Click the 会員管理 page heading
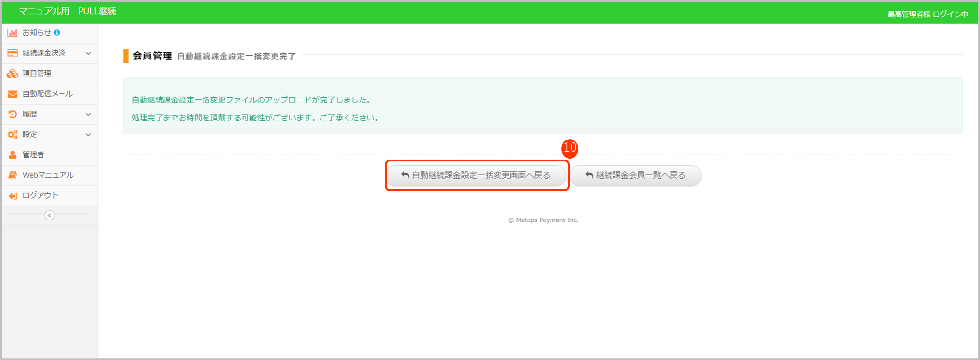 click(x=152, y=56)
